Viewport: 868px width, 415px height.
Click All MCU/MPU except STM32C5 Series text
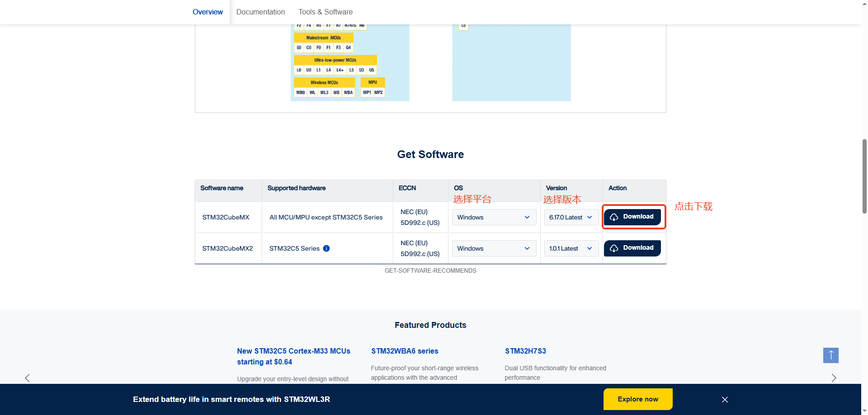(326, 217)
